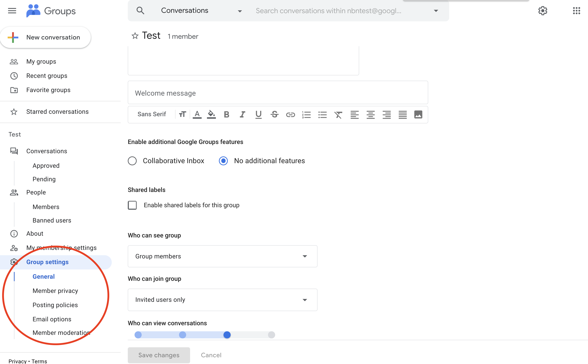Open Posting policies settings section
Image resolution: width=588 pixels, height=364 pixels.
click(55, 305)
